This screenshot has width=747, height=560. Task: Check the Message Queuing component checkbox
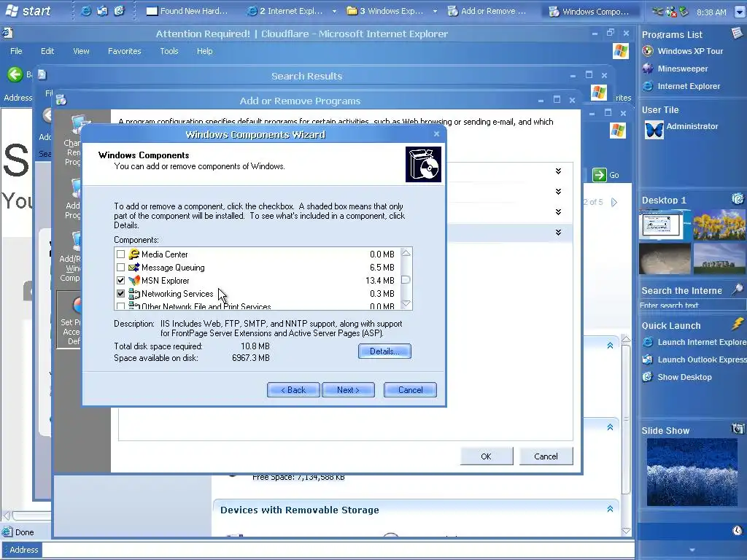120,268
